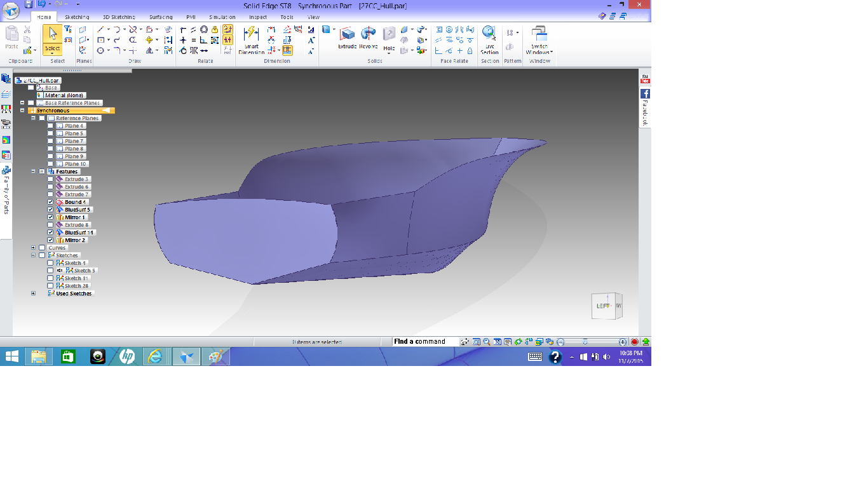Uncheck the BlueSurf 5 feature checkbox
This screenshot has height=488, width=868.
[50, 210]
